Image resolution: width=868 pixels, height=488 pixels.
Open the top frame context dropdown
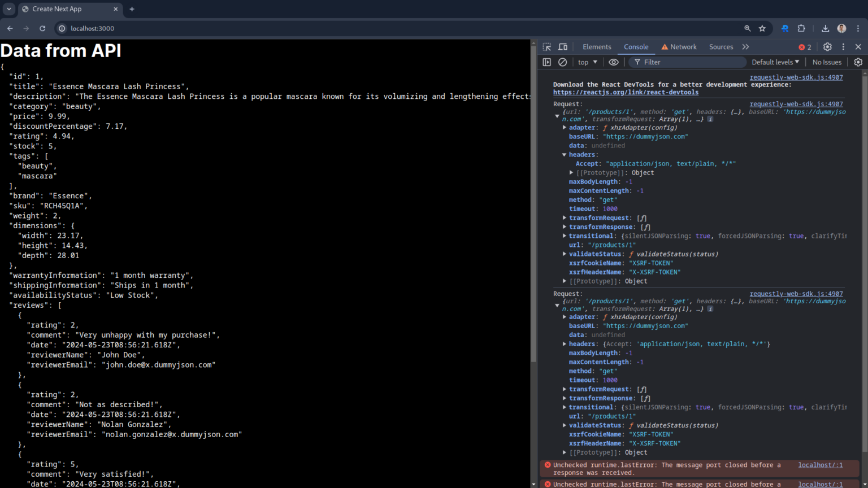tap(587, 62)
